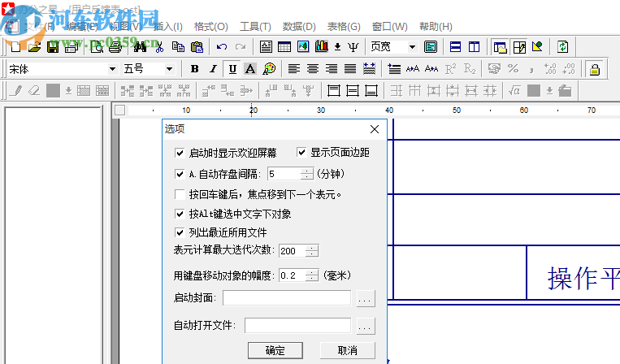Open the font size dropdown 五号
Viewport: 620px width, 364px height.
coord(169,69)
